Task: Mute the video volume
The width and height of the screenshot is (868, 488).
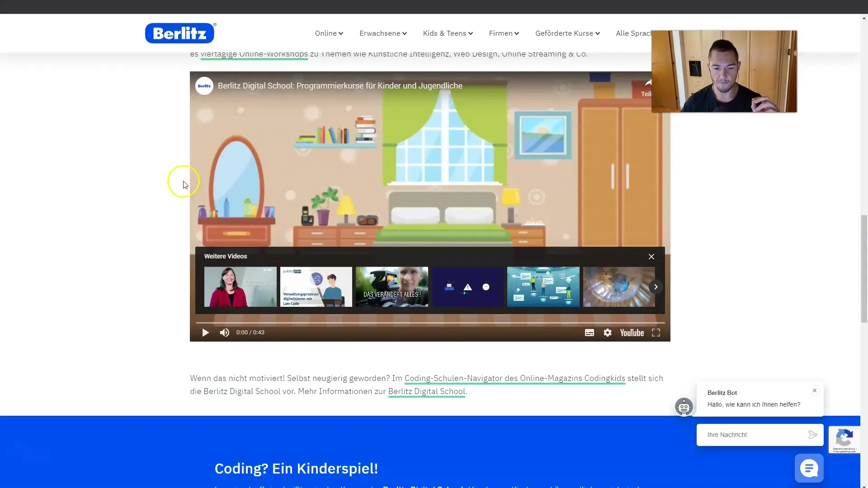Action: (225, 333)
